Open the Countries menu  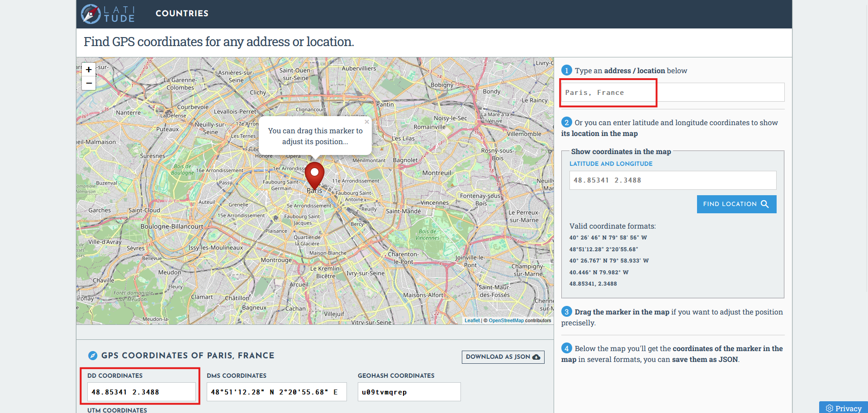click(182, 14)
